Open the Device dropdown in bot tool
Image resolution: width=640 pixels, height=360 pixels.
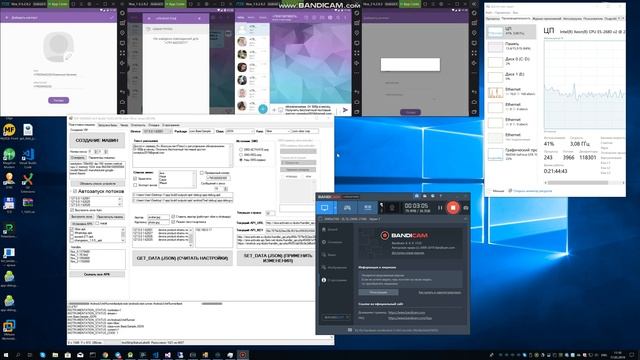[x=158, y=131]
